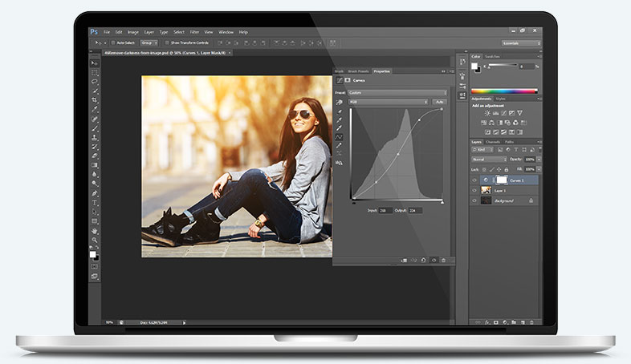Switch to the Styles tab
631x364 pixels.
[500, 99]
